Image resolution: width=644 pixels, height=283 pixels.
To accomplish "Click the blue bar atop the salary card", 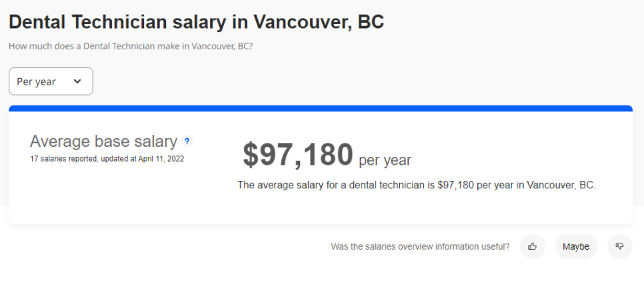I will [x=320, y=108].
